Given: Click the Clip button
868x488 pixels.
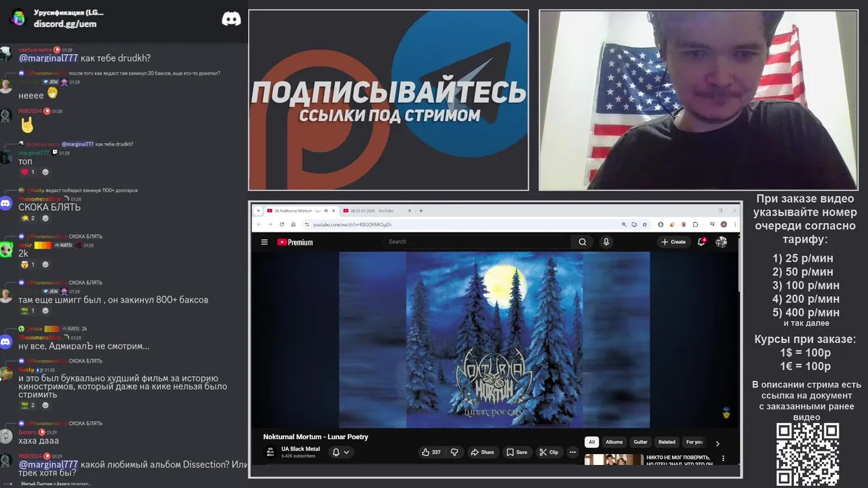Looking at the screenshot, I should pos(549,452).
